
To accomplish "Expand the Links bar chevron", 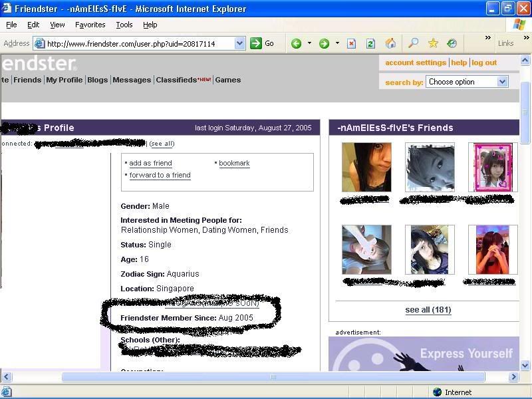I will (526, 37).
